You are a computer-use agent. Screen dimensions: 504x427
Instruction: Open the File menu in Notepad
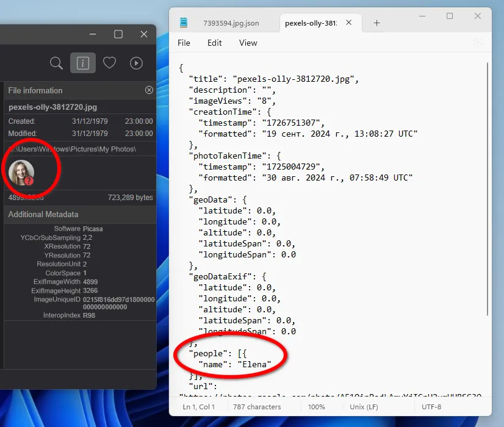184,43
